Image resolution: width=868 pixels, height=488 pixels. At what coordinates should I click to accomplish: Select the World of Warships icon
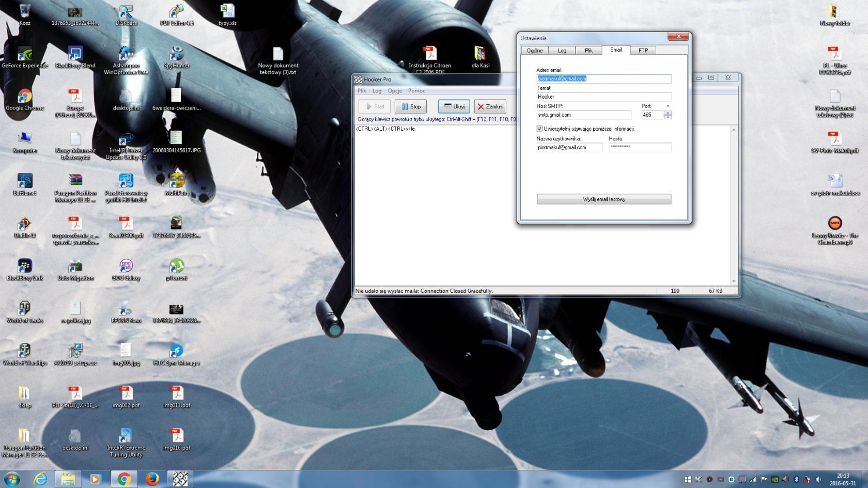[x=24, y=355]
